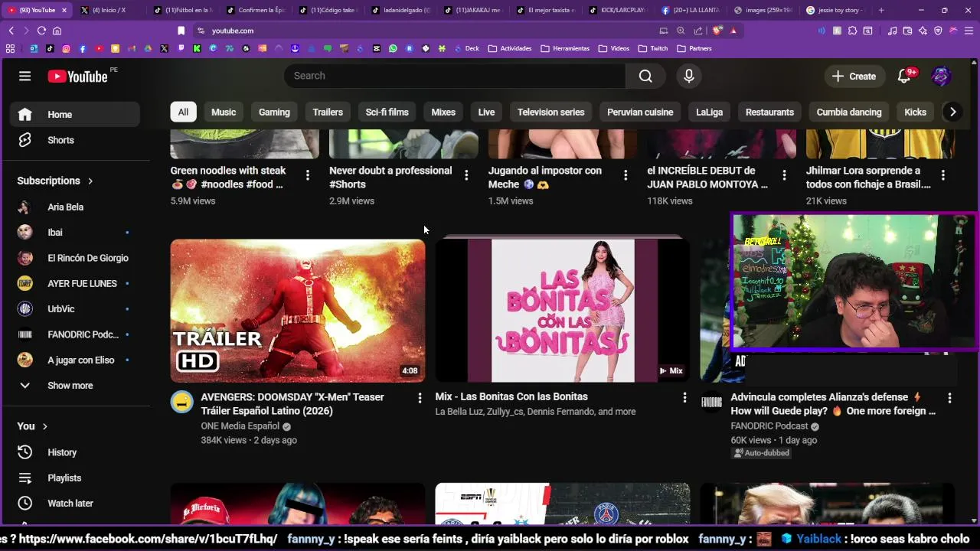Open options for Jugando al impostor con Meche

(626, 175)
